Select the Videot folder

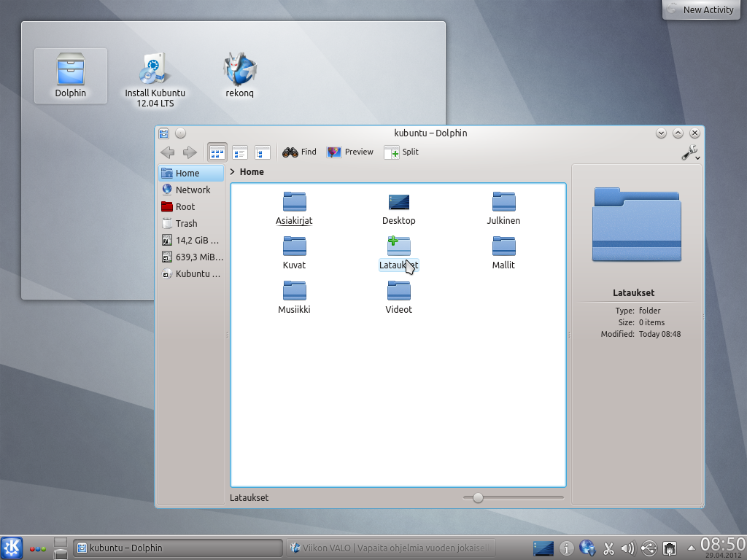(x=399, y=297)
